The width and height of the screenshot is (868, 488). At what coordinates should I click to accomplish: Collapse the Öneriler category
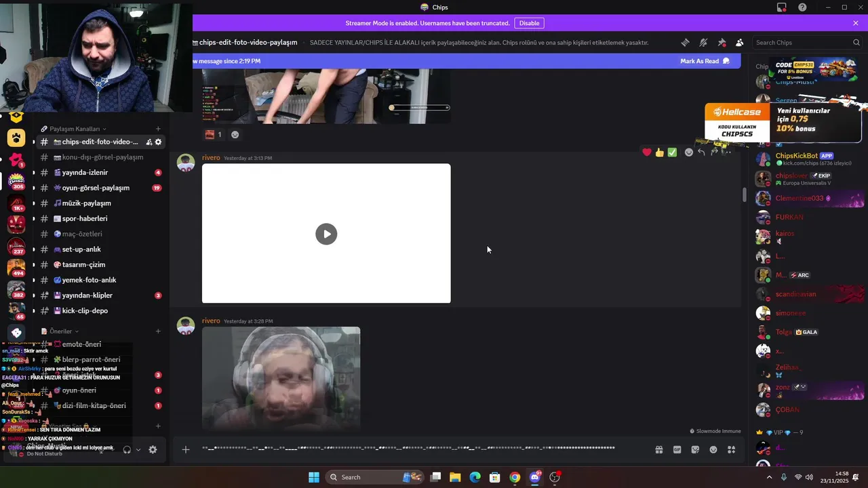(60, 331)
